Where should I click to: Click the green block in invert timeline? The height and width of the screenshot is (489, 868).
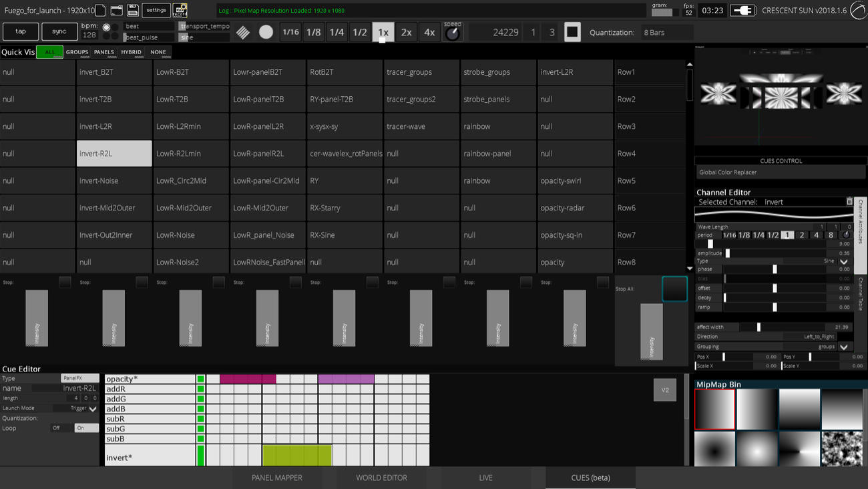tap(297, 456)
